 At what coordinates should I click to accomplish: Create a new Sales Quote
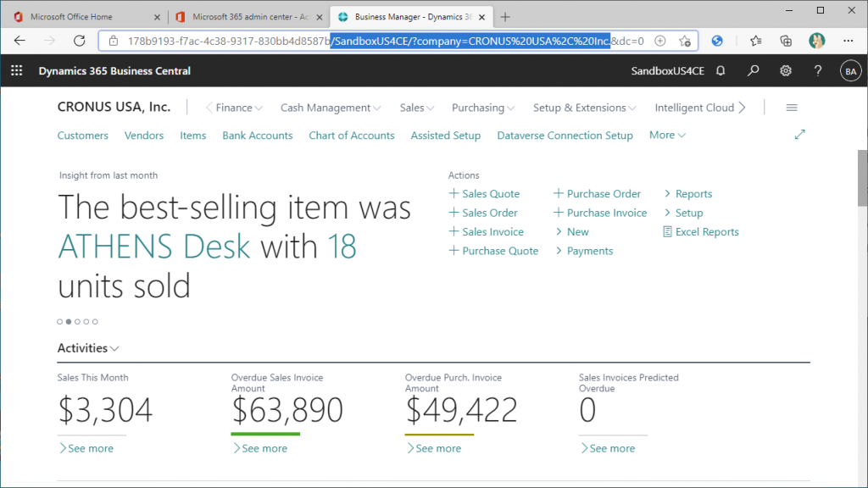pyautogui.click(x=484, y=194)
